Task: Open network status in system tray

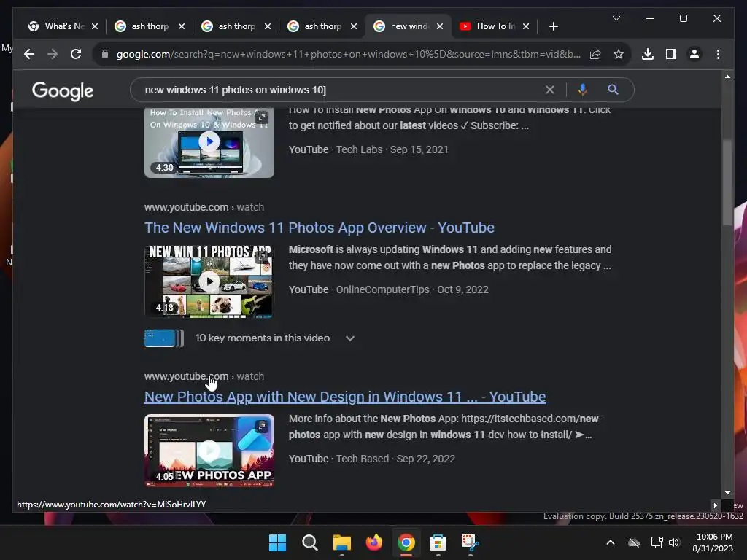Action: (x=657, y=542)
